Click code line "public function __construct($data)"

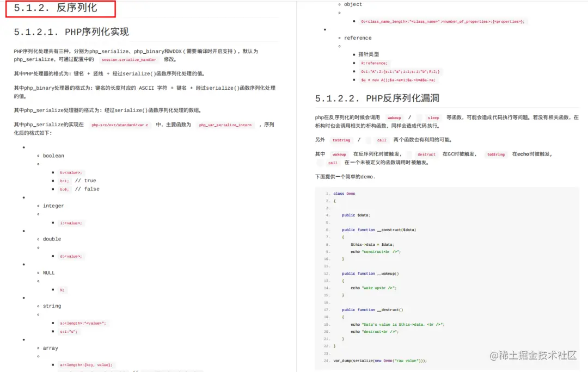click(379, 230)
